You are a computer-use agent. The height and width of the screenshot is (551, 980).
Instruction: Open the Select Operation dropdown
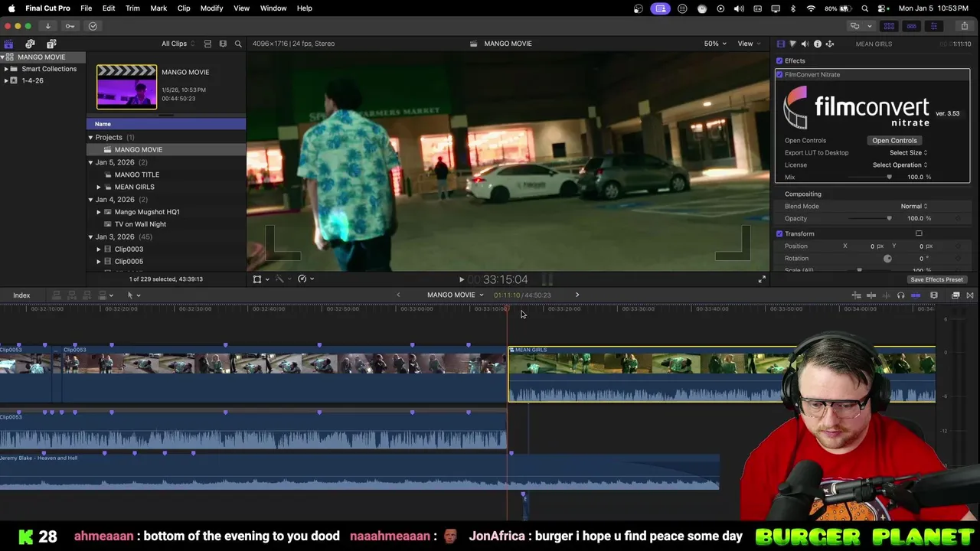click(x=900, y=165)
